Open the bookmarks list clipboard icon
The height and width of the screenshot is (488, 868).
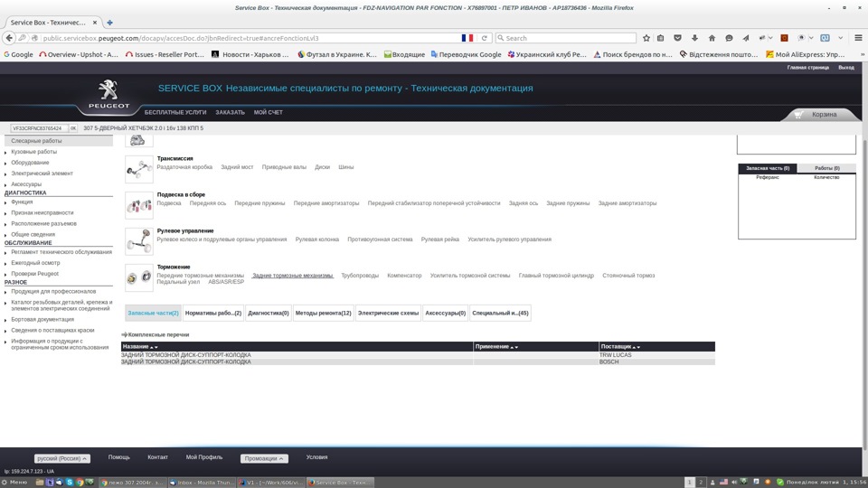point(661,38)
